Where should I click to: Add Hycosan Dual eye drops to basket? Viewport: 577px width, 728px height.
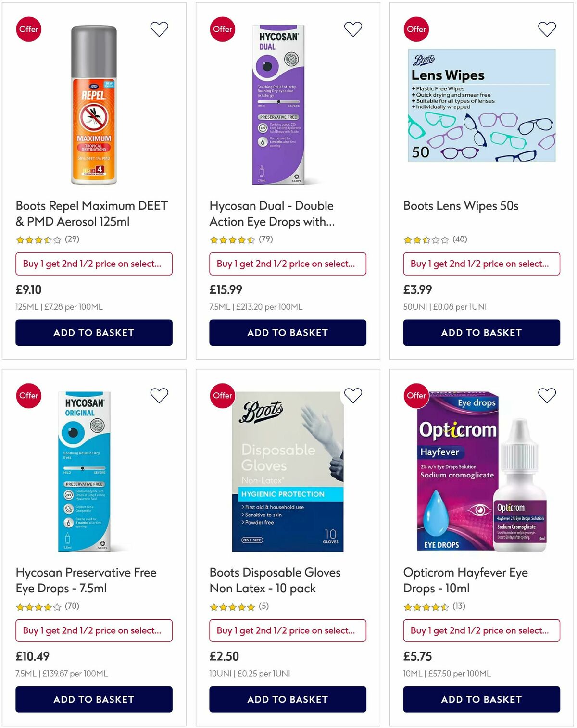[x=288, y=332]
